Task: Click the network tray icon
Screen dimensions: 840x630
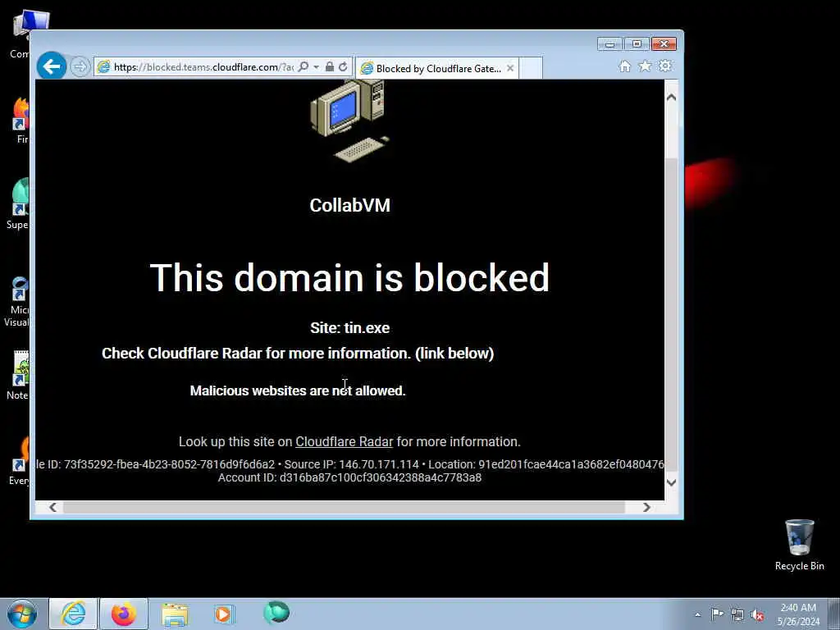Action: coord(737,614)
